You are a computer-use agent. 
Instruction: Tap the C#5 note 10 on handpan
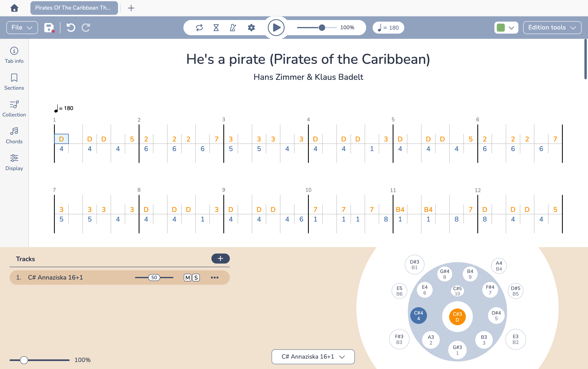click(457, 291)
